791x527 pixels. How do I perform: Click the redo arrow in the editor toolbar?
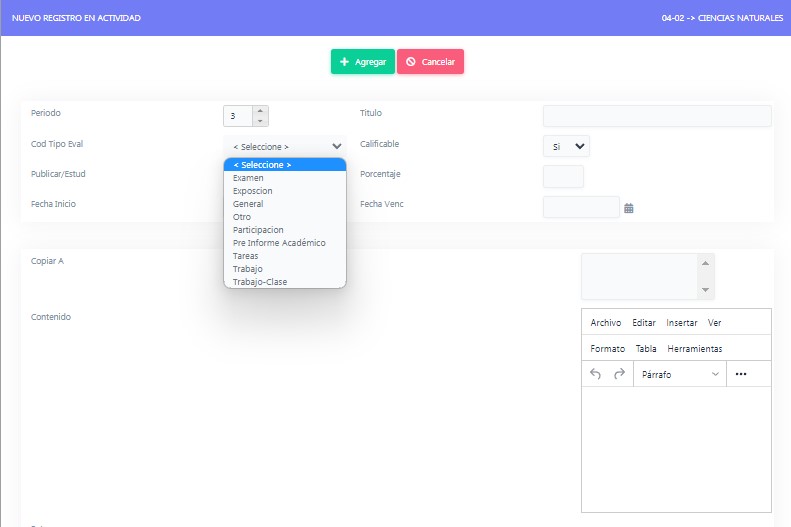pos(619,374)
